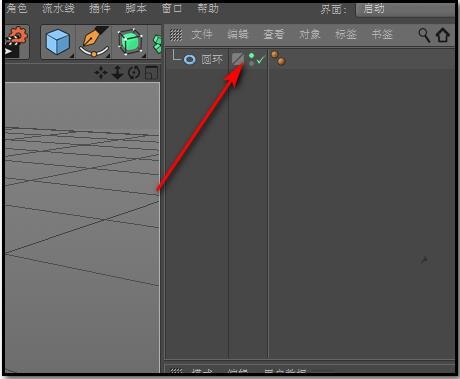Viewport: 460px width, 379px height.
Task: Open the object manager 书签 menu
Action: 382,34
